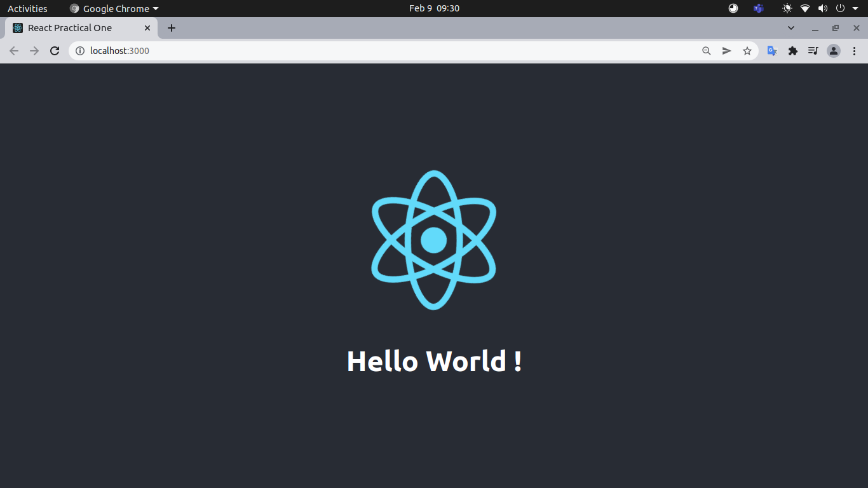The image size is (868, 488).
Task: Open the Chrome profile avatar
Action: tap(833, 50)
